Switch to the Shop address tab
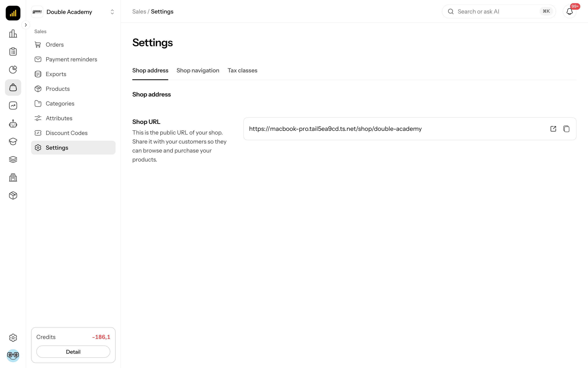The height and width of the screenshot is (368, 588). (150, 70)
